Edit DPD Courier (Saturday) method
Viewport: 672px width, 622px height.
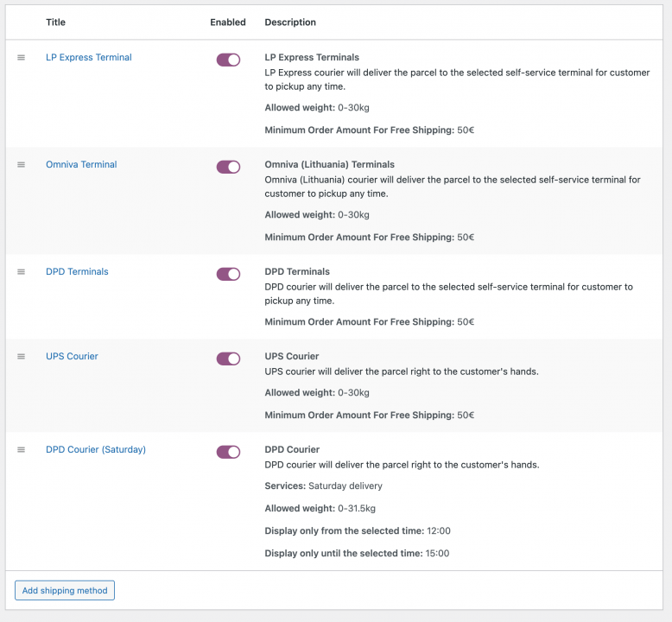95,450
